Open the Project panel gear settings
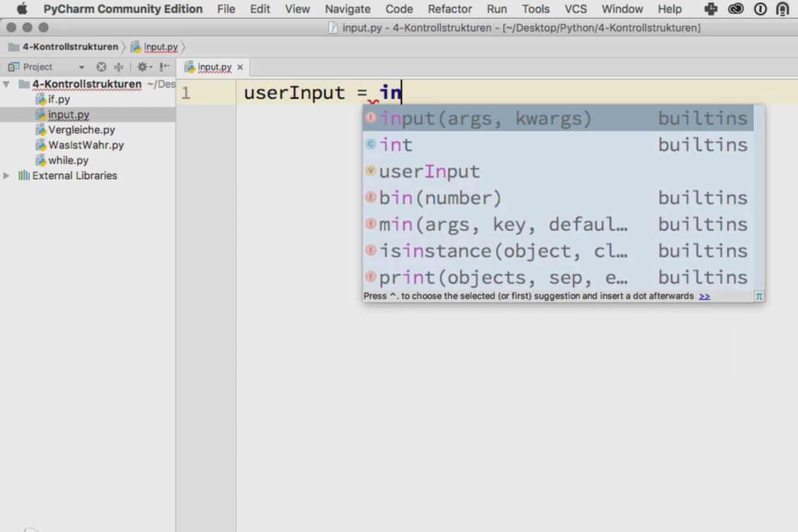798x532 pixels. click(x=144, y=66)
